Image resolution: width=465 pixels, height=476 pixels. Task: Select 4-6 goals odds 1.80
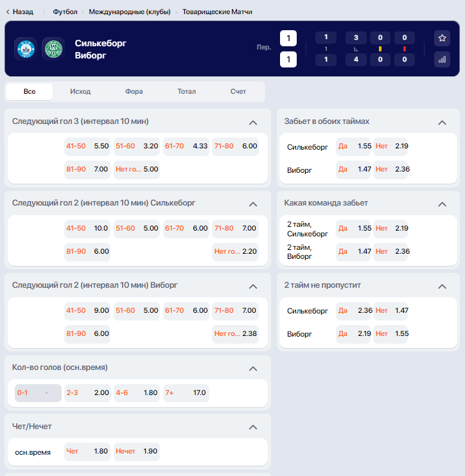(x=137, y=393)
